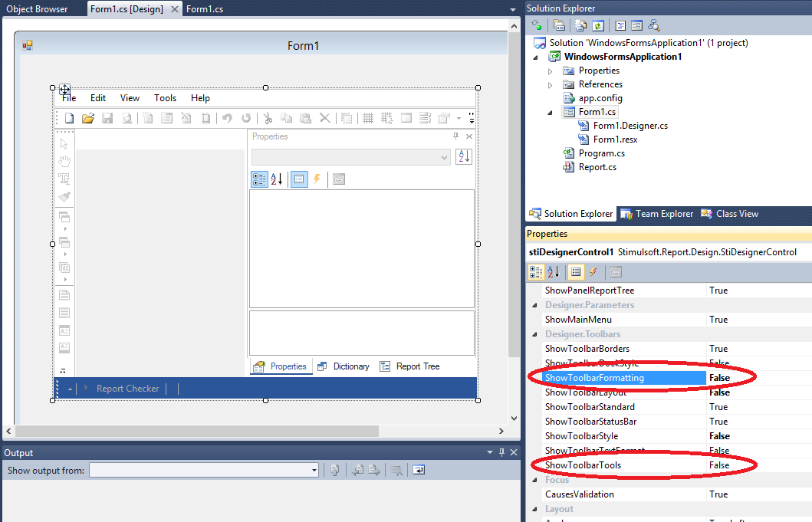Pin the designer Properties panel
This screenshot has width=812, height=522.
tap(455, 136)
